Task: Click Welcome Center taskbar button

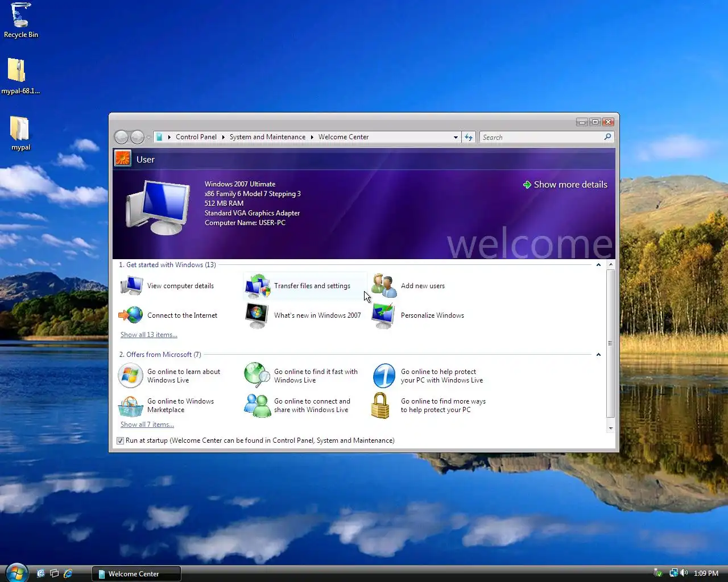Action: point(136,573)
